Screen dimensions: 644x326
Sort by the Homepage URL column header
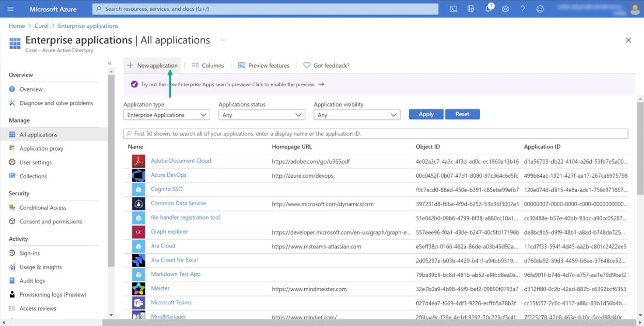(292, 147)
